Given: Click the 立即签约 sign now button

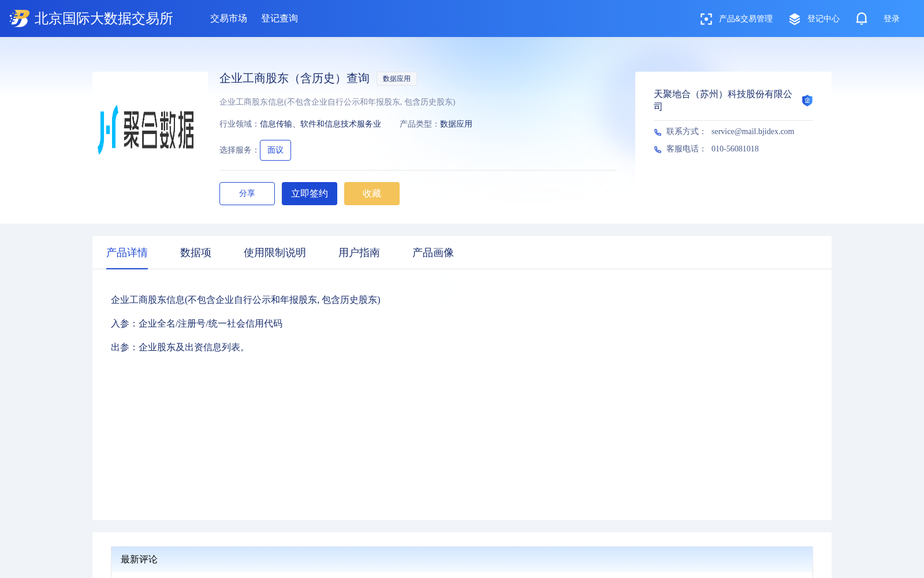Looking at the screenshot, I should tap(310, 194).
